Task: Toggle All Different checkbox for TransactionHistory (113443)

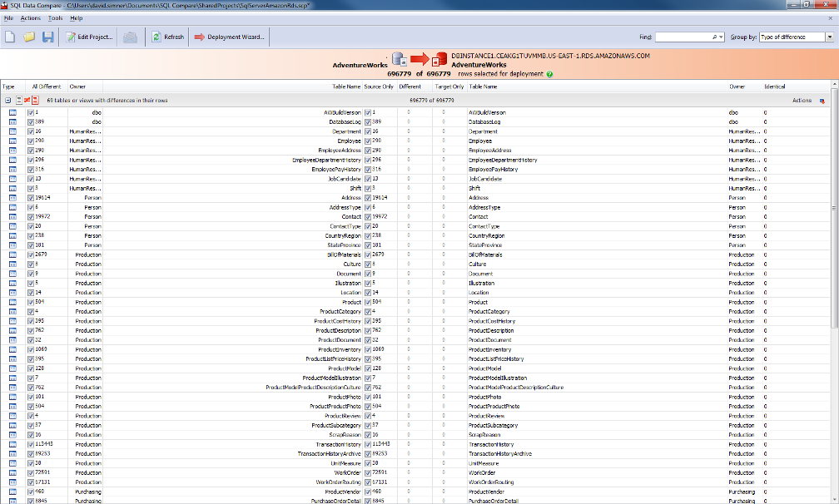Action: point(31,444)
